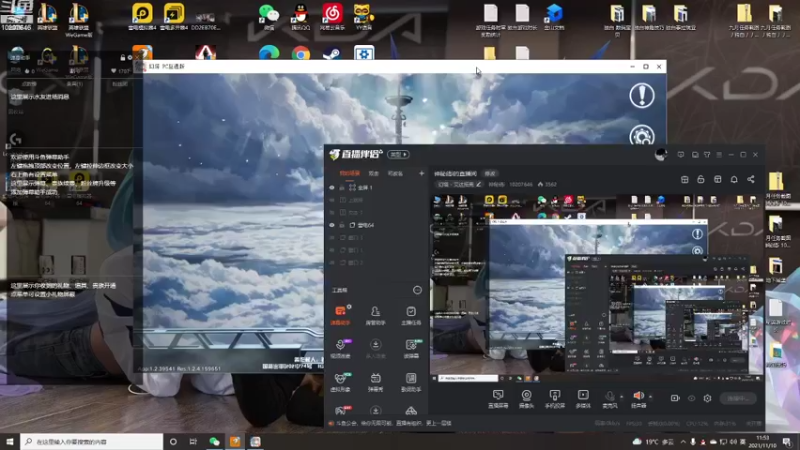Image resolution: width=800 pixels, height=450 pixels.
Task: Open the 房管助手 room manager tool
Action: [x=376, y=315]
